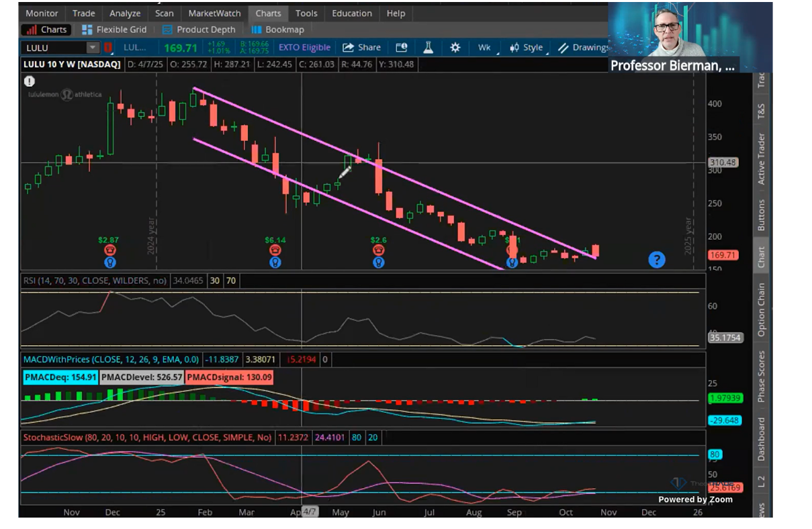Screen dimensions: 812x529
Task: Click the blue question mark icon
Action: 656,260
